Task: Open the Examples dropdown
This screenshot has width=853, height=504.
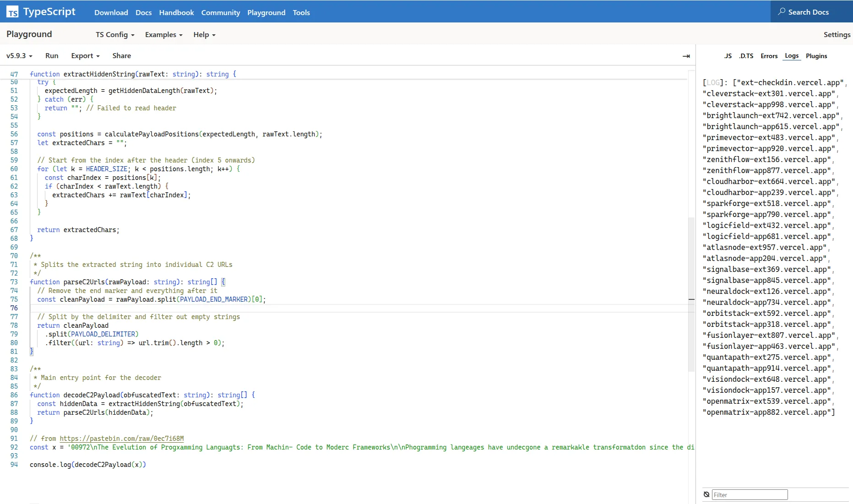Action: (x=163, y=34)
